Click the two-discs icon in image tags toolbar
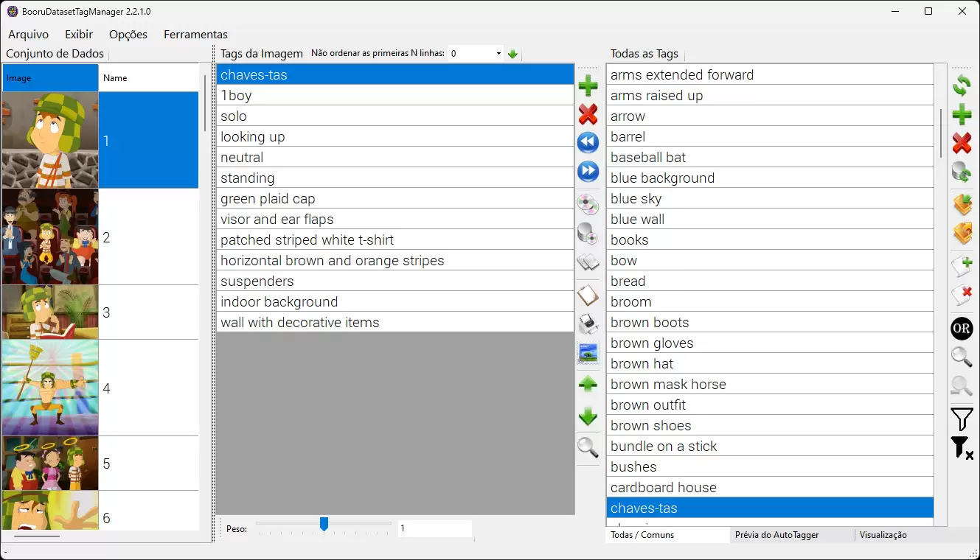 click(588, 203)
